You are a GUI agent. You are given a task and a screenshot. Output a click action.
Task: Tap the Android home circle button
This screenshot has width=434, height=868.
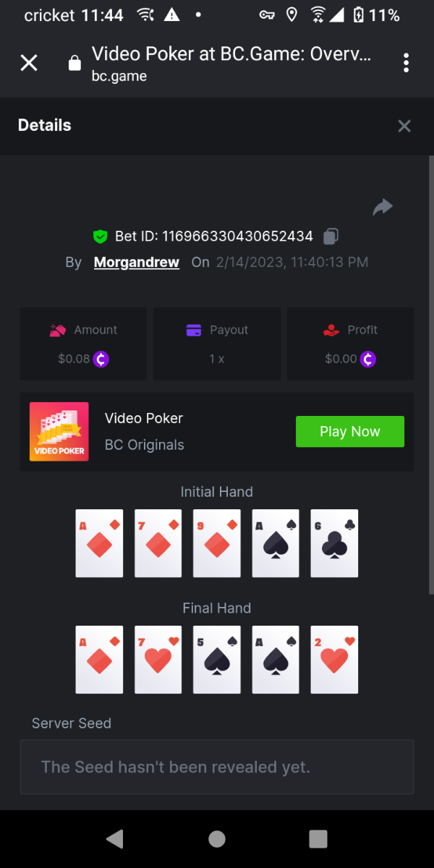click(x=217, y=838)
